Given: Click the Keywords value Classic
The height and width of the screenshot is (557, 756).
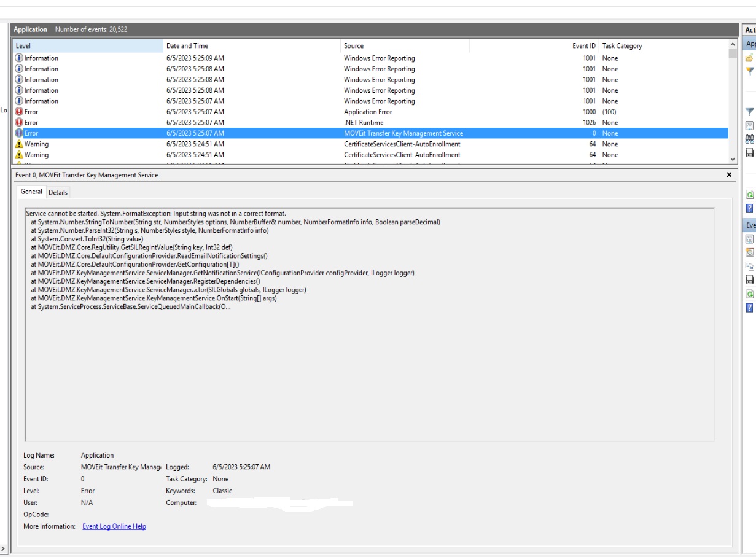Looking at the screenshot, I should pos(222,491).
